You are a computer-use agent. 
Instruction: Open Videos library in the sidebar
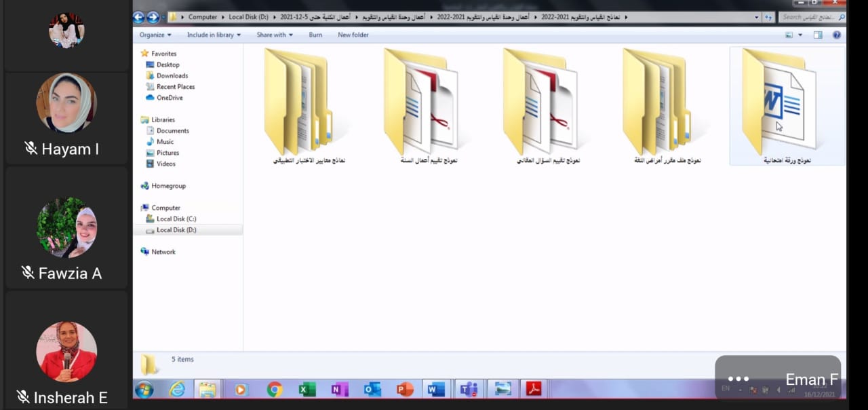[x=166, y=164]
